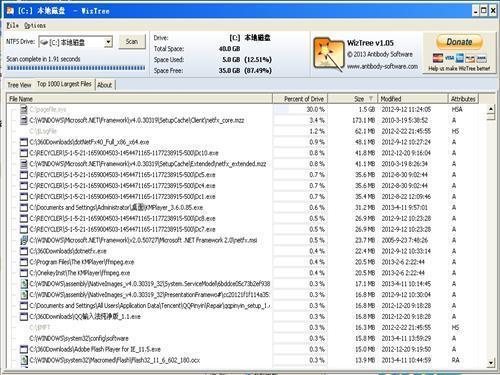This screenshot has height=375, width=500.
Task: Click modified date 2010-3-19 5:38:52
Action: coord(404,120)
